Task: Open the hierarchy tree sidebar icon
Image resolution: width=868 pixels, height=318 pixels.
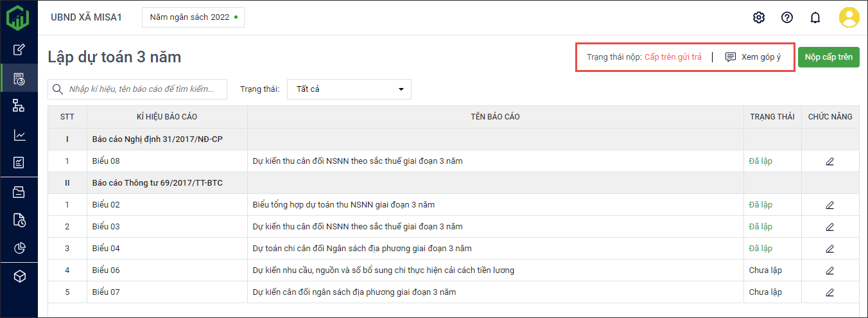Action: pyautogui.click(x=19, y=106)
